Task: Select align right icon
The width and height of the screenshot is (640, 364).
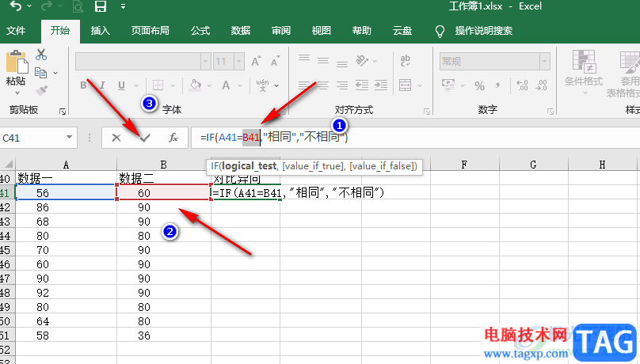Action: (342, 85)
